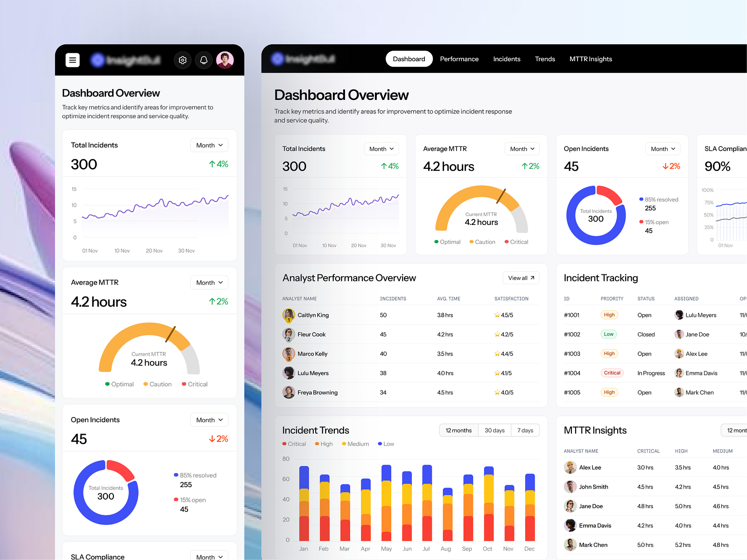Viewport: 747px width, 560px height.
Task: Click Lulu Meyers' avatar in Incident Tracking
Action: click(678, 315)
